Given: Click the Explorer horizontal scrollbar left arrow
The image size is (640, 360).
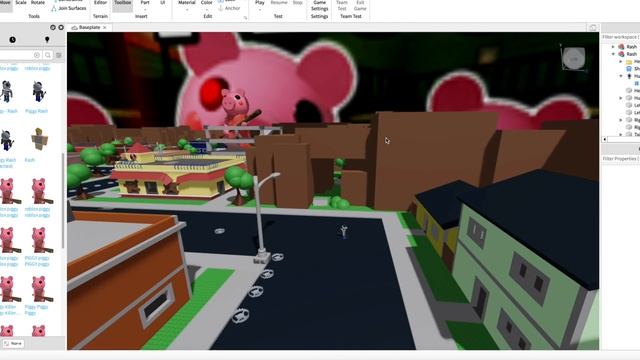Looking at the screenshot, I should click(x=604, y=139).
